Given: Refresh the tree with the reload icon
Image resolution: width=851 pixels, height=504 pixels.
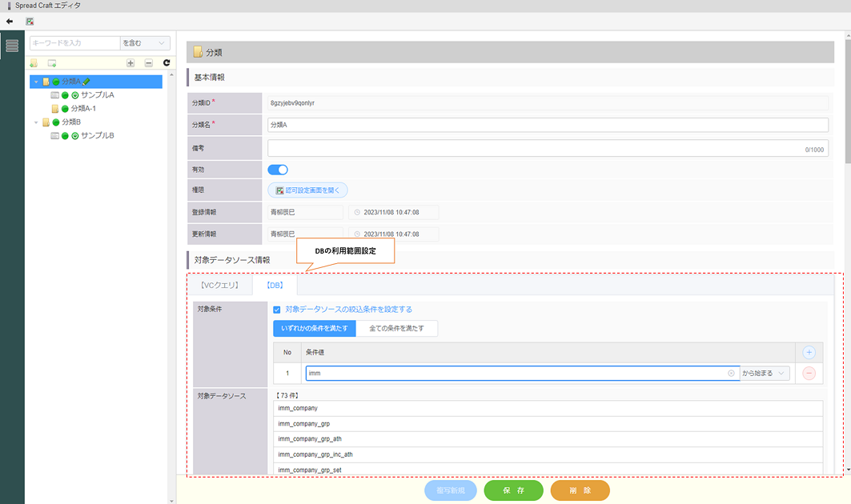Looking at the screenshot, I should [x=167, y=62].
